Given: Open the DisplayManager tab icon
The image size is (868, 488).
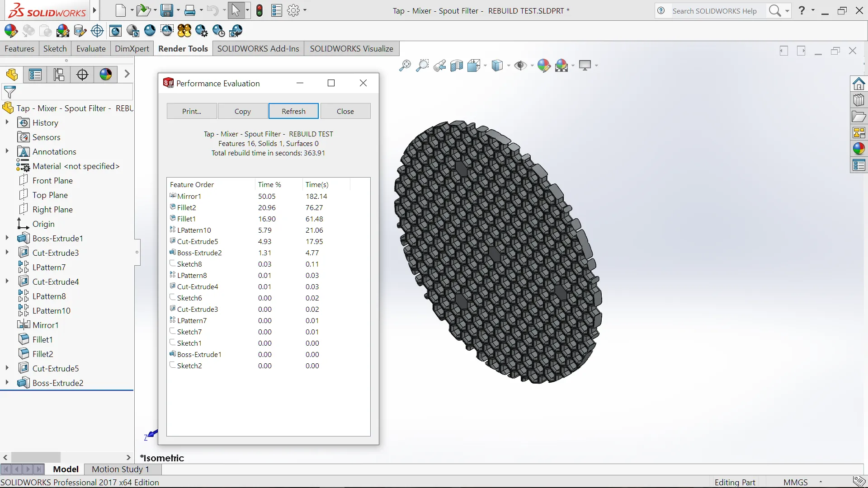Looking at the screenshot, I should point(106,75).
